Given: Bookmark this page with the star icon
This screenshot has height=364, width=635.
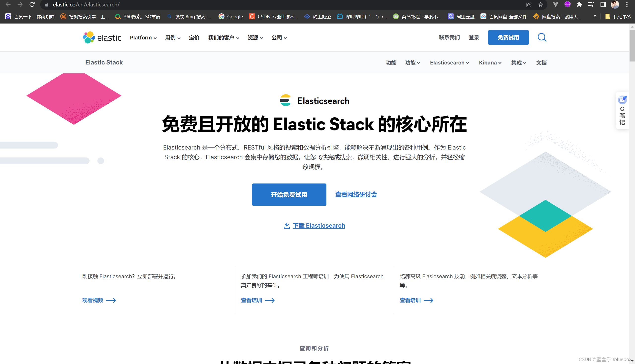Looking at the screenshot, I should tap(540, 4).
